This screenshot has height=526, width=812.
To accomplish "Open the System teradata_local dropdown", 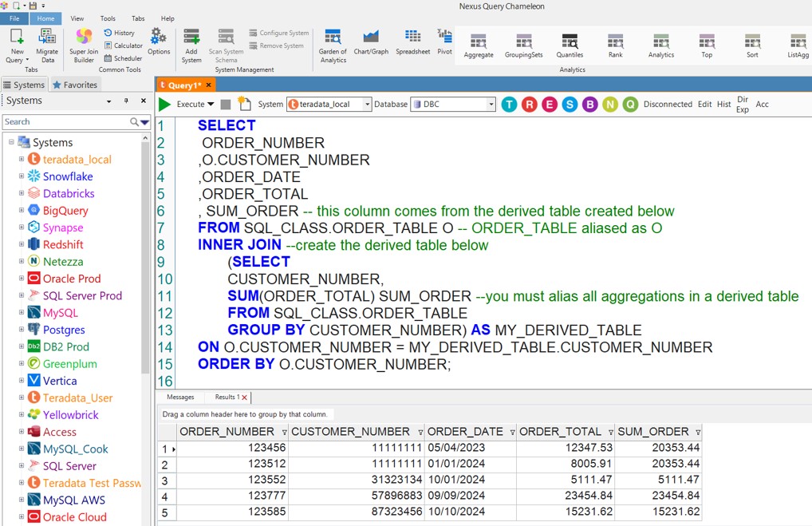I will (367, 105).
